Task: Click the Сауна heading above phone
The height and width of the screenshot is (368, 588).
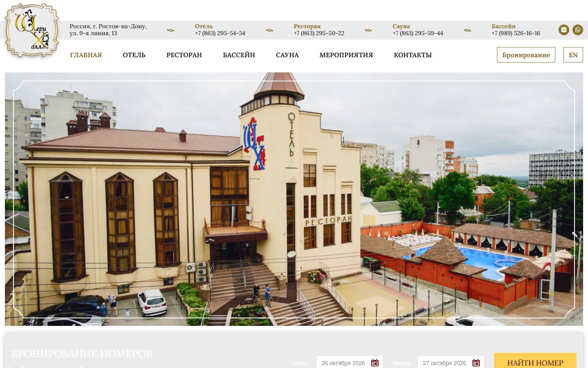Action: 401,26
